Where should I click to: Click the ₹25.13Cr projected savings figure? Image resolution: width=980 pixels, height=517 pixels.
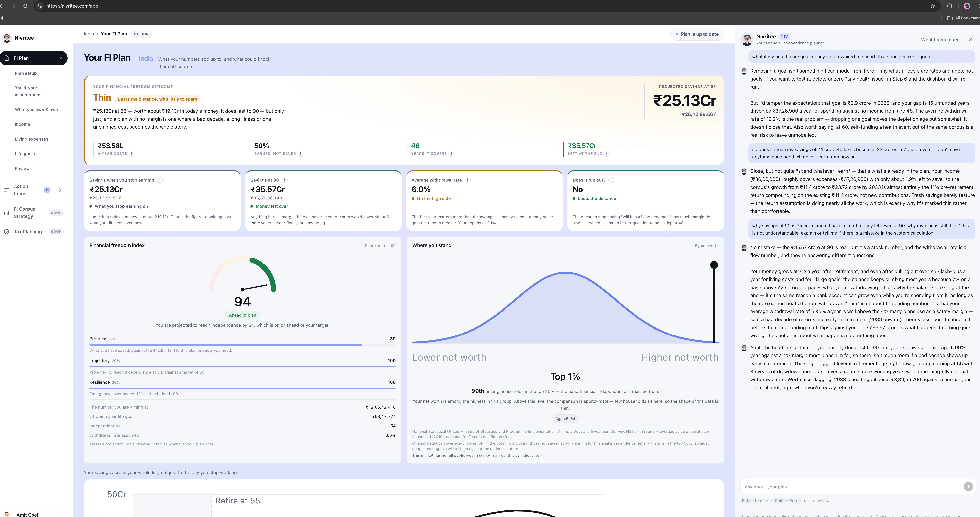684,100
